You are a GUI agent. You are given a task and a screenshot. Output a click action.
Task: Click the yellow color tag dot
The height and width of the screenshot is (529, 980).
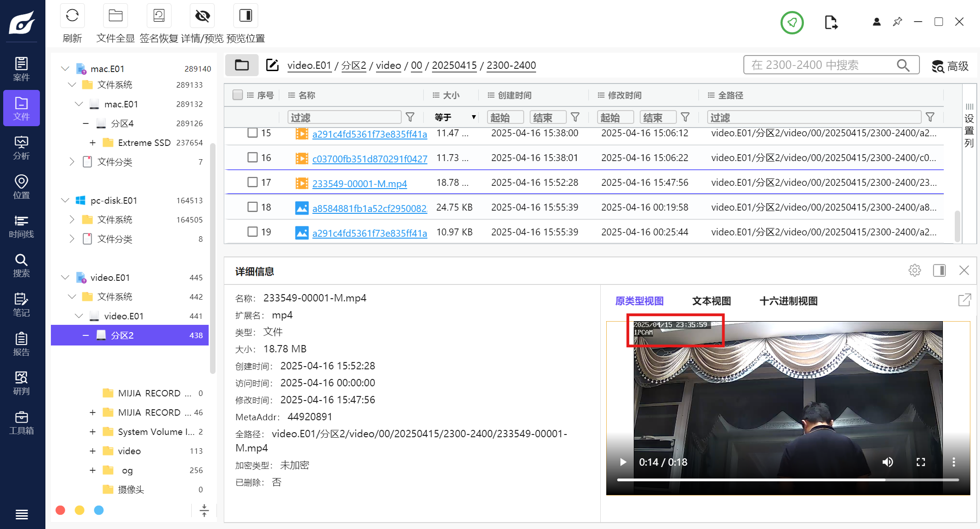point(79,510)
